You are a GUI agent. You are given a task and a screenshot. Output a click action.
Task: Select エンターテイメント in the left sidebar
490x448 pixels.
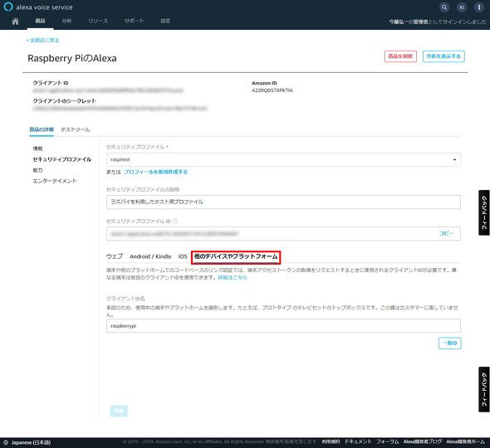click(55, 181)
